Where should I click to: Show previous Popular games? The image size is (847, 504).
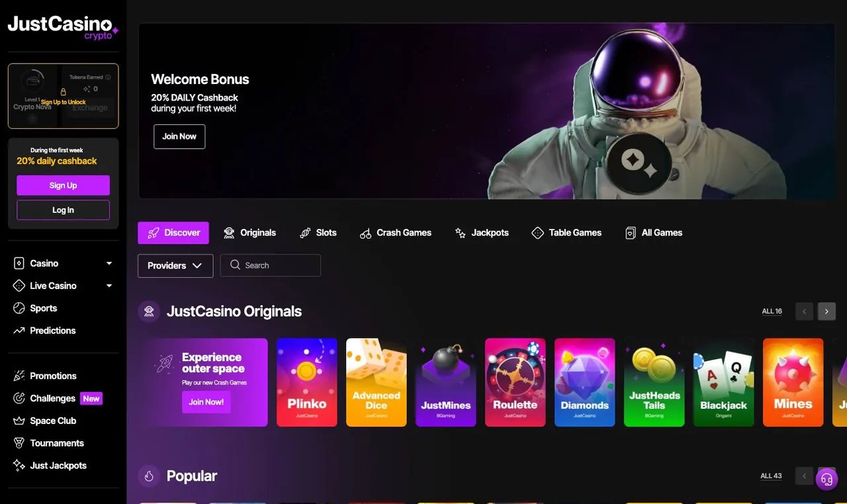coord(805,476)
